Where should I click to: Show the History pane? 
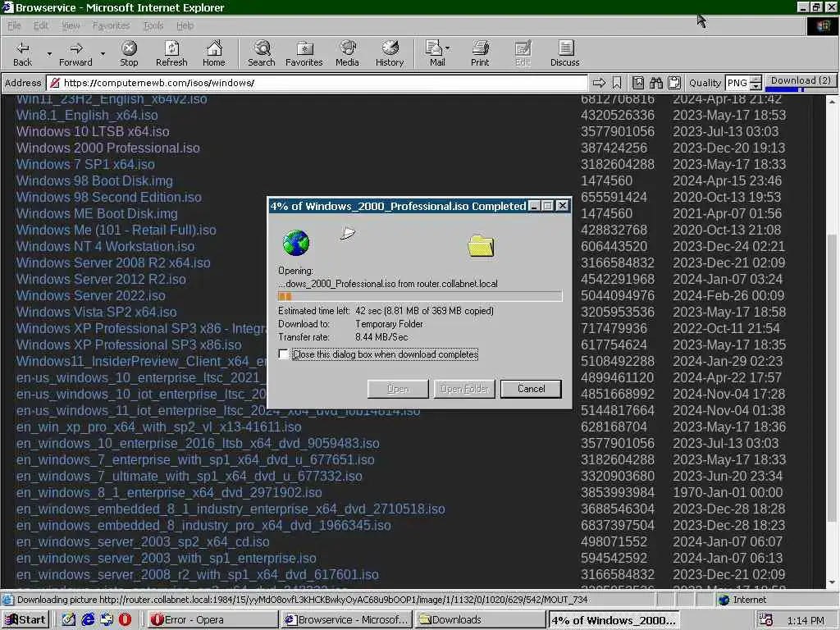[390, 53]
